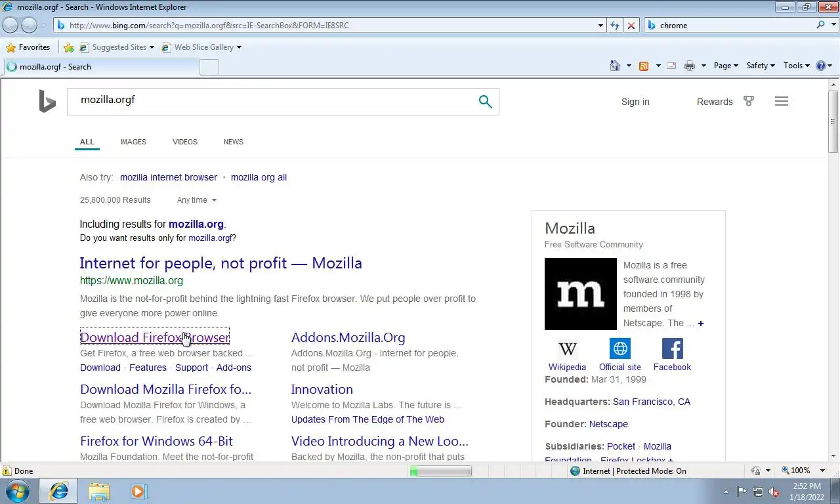Click in the Bing search input field
This screenshot has width=840, height=504.
coord(272,102)
